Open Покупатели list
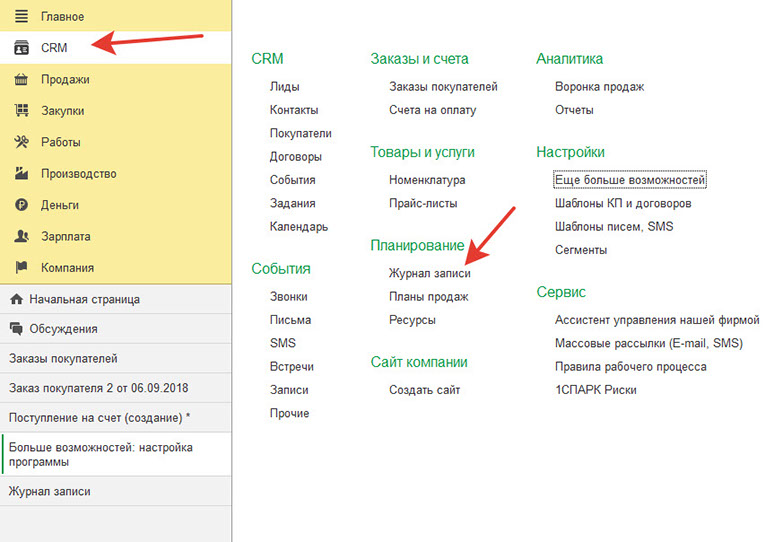Screen dimensions: 783x542 pyautogui.click(x=301, y=133)
